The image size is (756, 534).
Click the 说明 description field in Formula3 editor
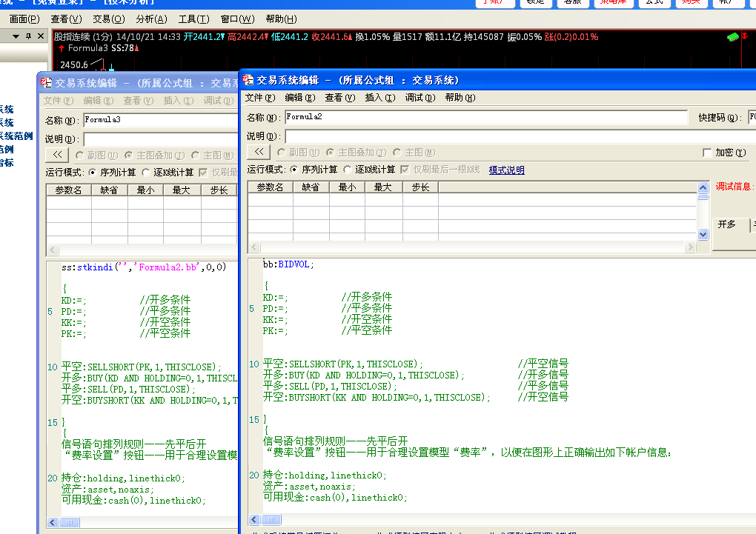click(161, 139)
